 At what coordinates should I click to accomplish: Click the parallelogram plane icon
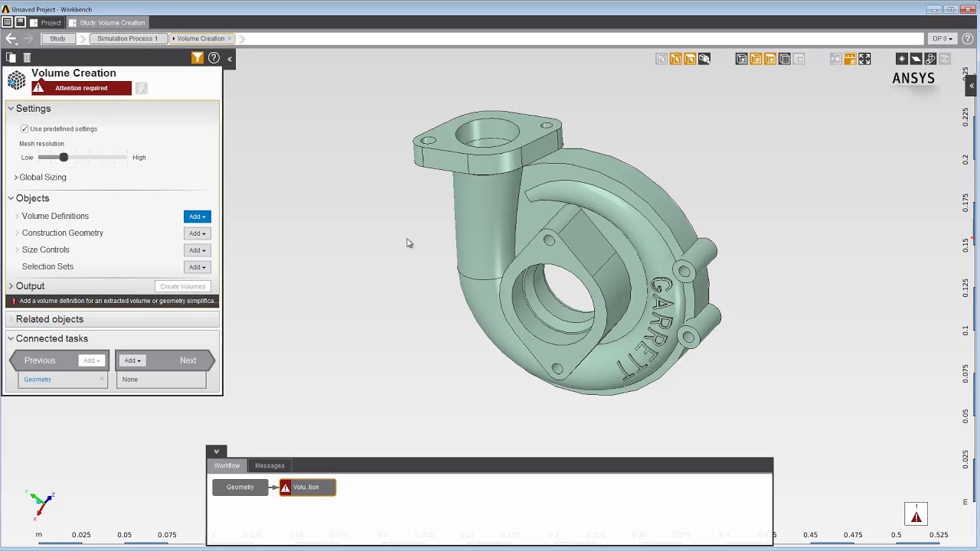coord(916,59)
